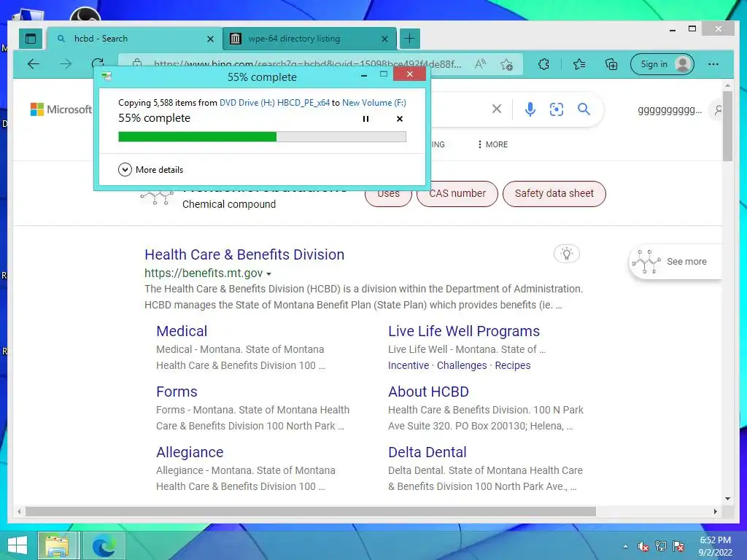Viewport: 747px width, 560px height.
Task: Open the About HCBD link
Action: coord(428,392)
